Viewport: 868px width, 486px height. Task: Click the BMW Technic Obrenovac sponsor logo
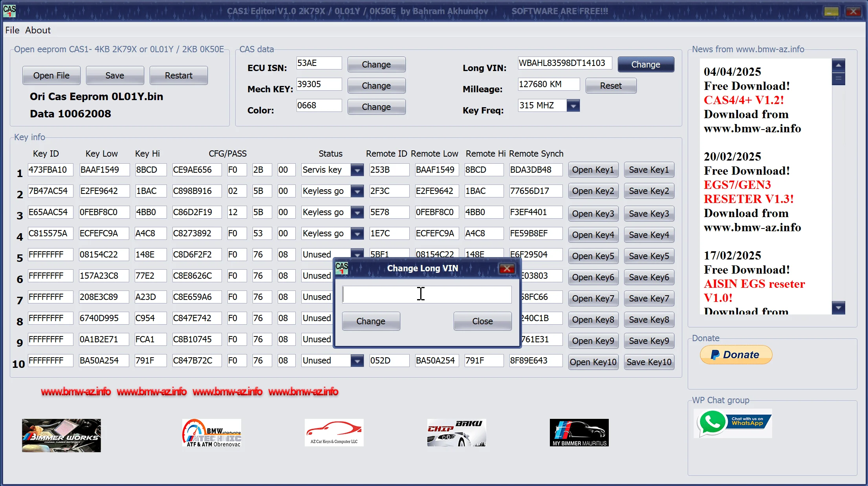(212, 433)
